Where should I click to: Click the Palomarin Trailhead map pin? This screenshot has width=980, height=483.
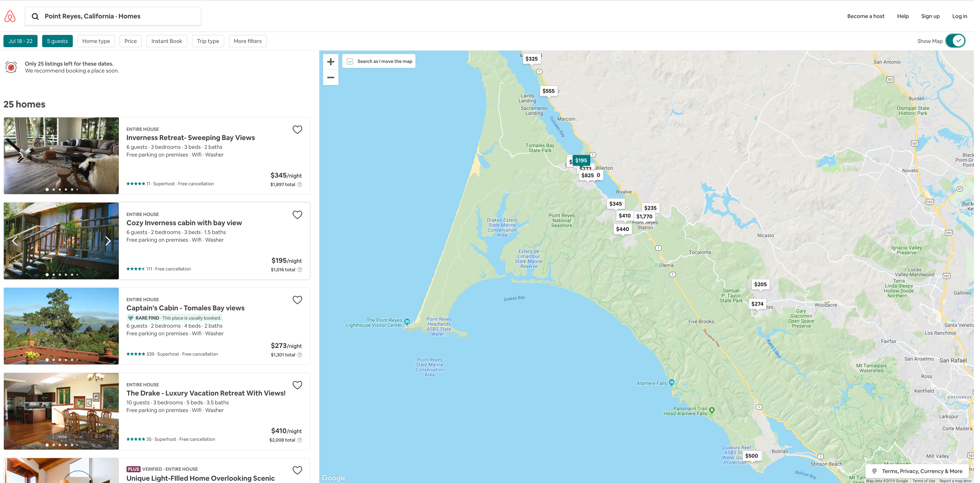click(x=712, y=410)
